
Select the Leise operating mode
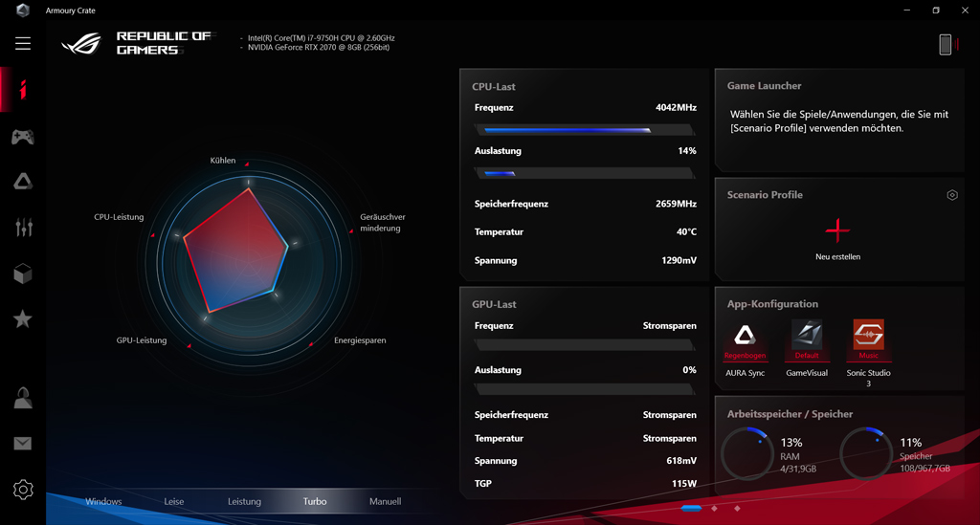(174, 501)
